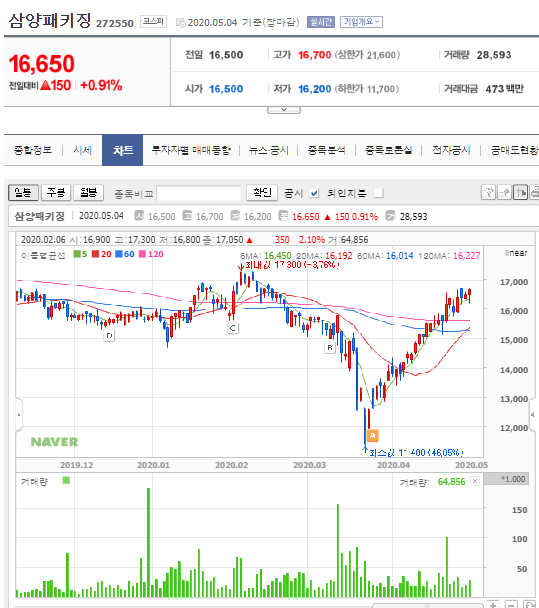Click the volume icon beside 28,593
Image resolution: width=539 pixels, height=608 pixels.
(390, 216)
